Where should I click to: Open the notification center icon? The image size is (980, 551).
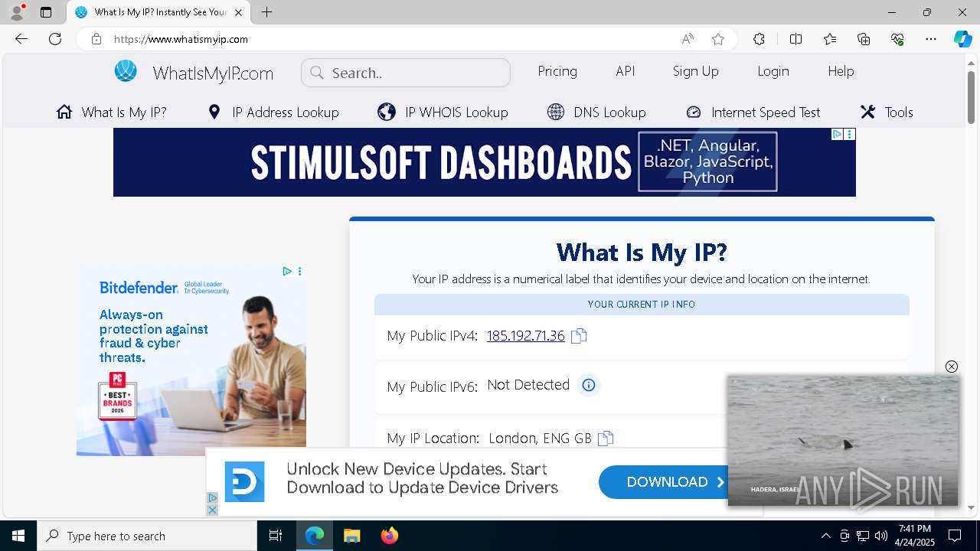(955, 536)
